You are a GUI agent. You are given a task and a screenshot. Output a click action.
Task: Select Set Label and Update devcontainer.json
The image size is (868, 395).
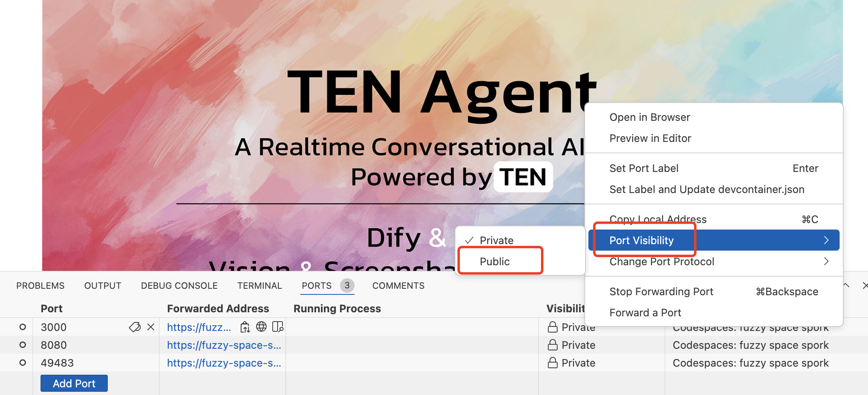(714, 189)
